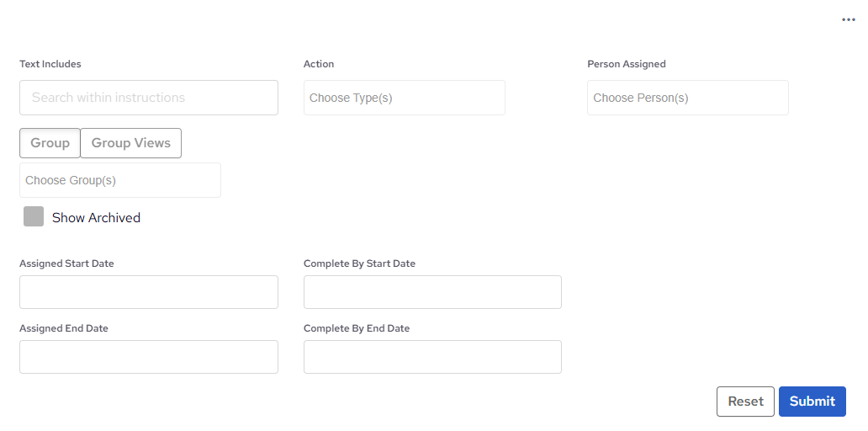Click the Assigned End Date label

click(x=64, y=328)
